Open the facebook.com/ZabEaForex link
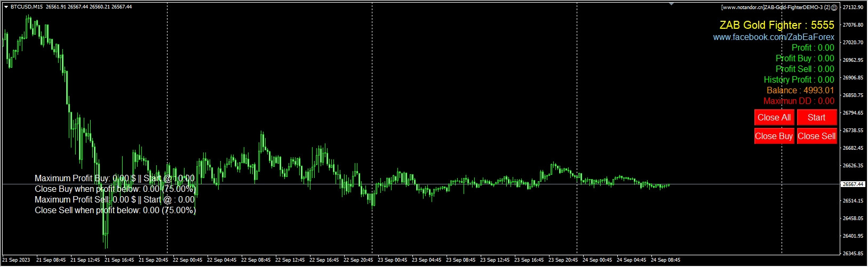This screenshot has height=267, width=868. click(x=774, y=37)
